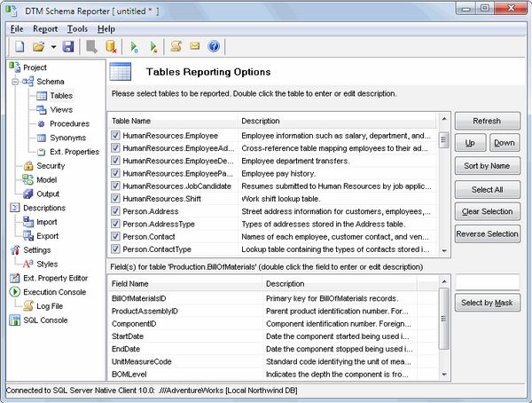Click the fields list scrollbar thumb
The height and width of the screenshot is (403, 532).
click(x=444, y=319)
